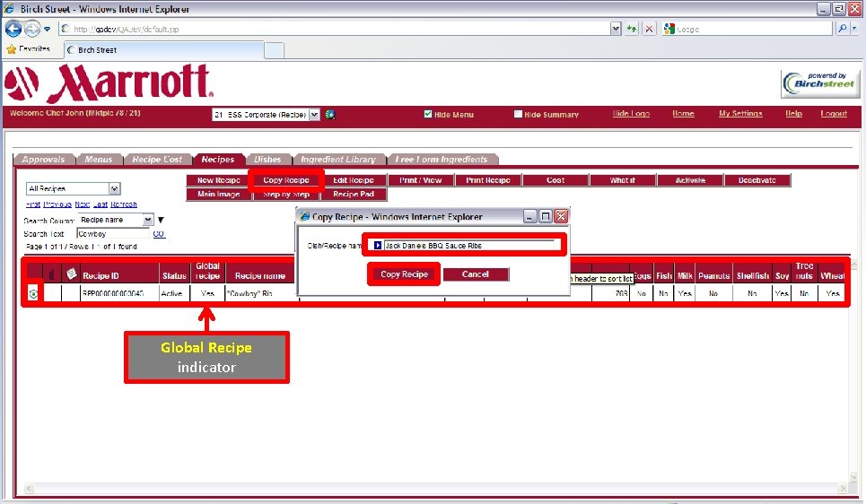
Task: Click the GO search link
Action: coord(159,233)
